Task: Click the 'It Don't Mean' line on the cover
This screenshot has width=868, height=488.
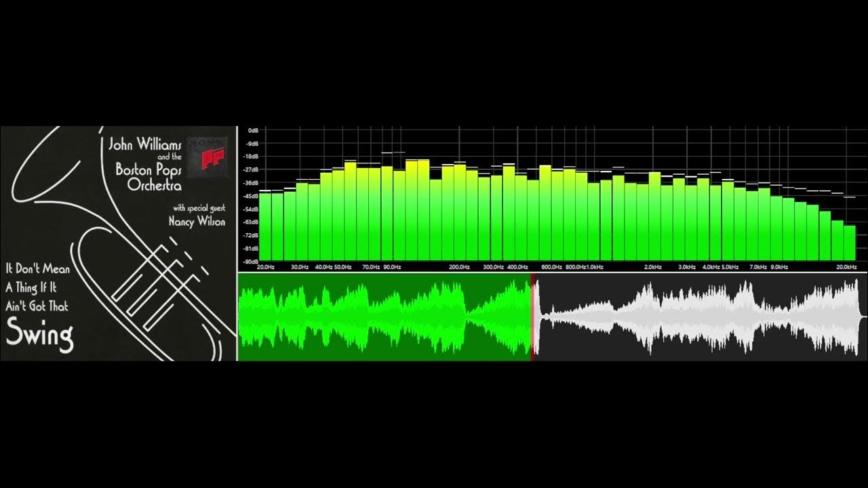Action: [x=37, y=268]
